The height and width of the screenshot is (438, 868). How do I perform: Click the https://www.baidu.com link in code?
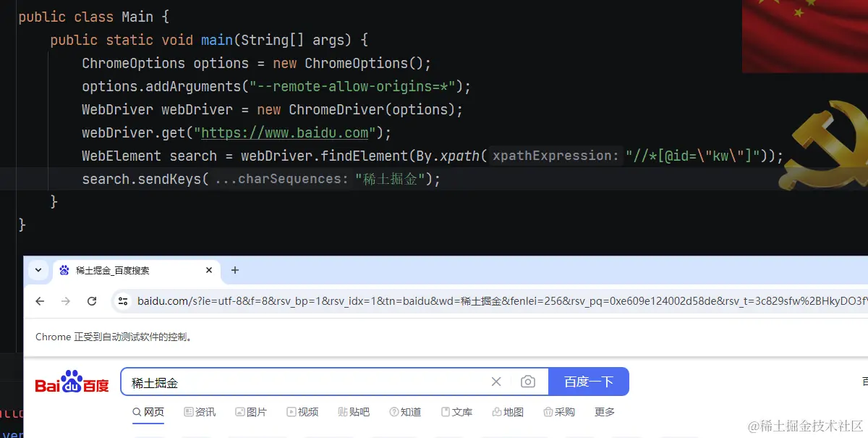coord(285,132)
